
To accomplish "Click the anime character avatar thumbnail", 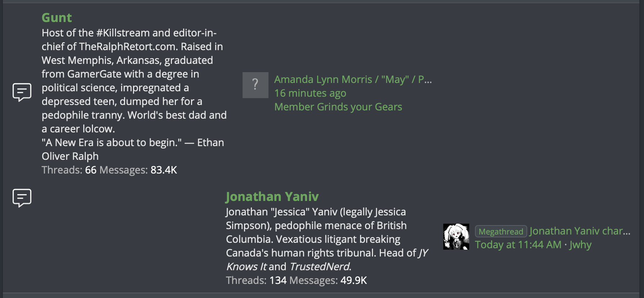I will (456, 237).
